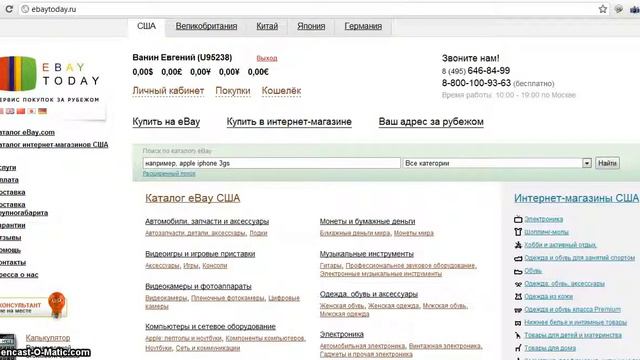Switch to the Япония tab
The width and height of the screenshot is (640, 360).
[311, 26]
